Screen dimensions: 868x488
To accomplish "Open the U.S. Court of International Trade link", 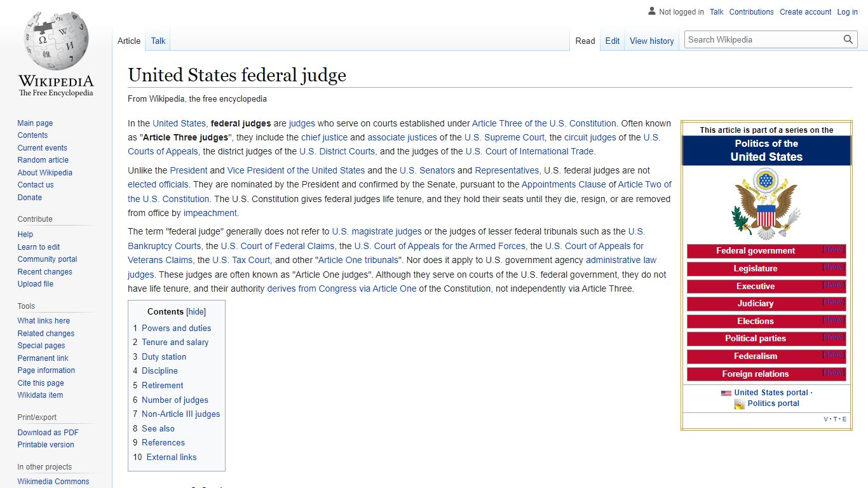I will point(529,152).
